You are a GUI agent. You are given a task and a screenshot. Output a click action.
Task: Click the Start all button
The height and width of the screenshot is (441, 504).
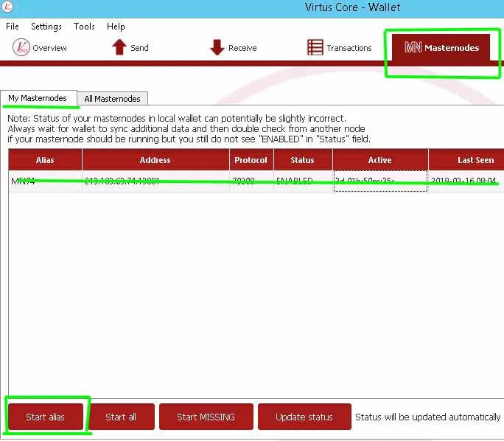pos(121,417)
